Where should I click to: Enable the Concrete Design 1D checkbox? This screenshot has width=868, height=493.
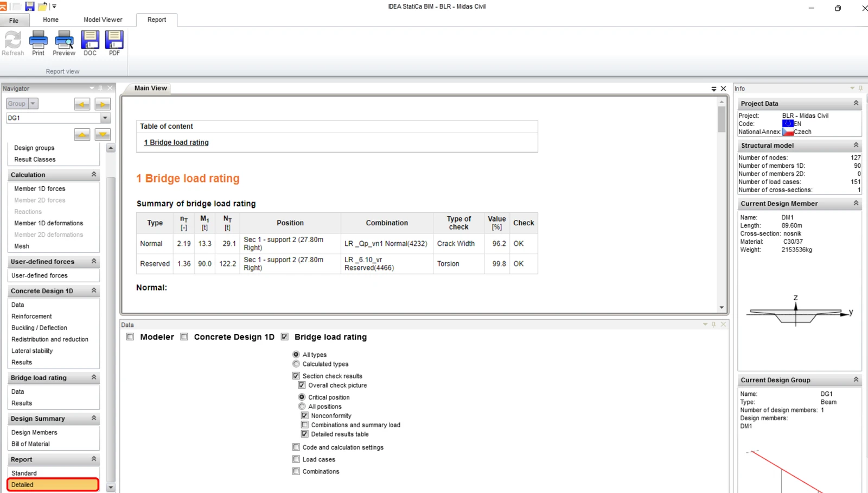(x=184, y=337)
